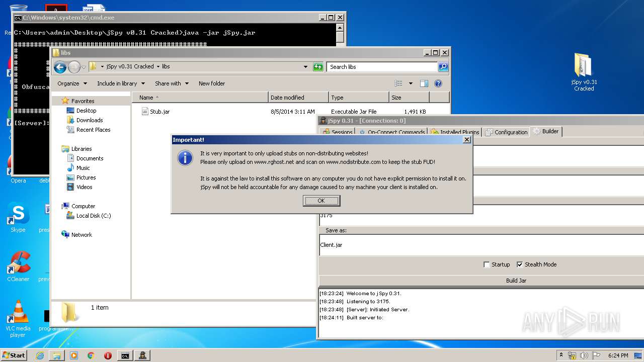Close the Important dialog with X
The image size is (644, 362).
point(466,140)
